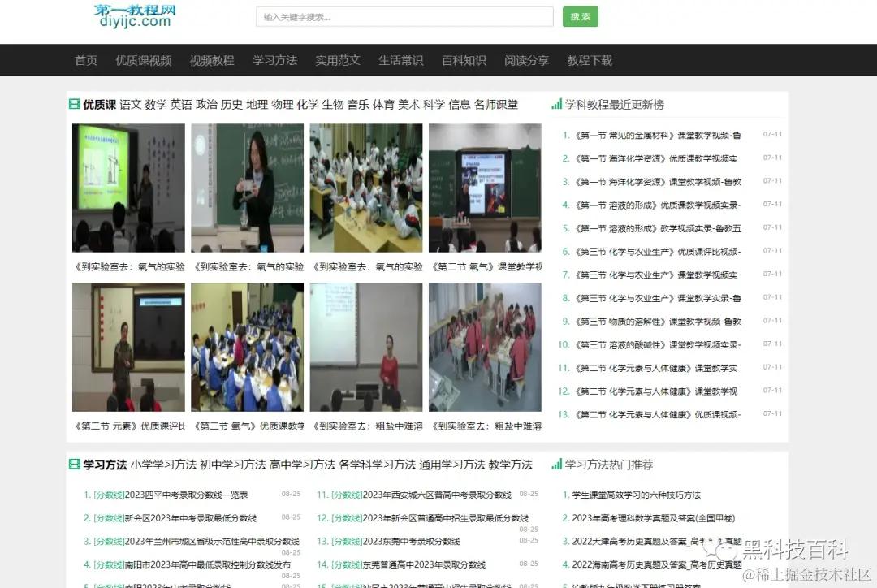
Task: Click the green calendar icon beside 学习方法
Action: pos(75,464)
